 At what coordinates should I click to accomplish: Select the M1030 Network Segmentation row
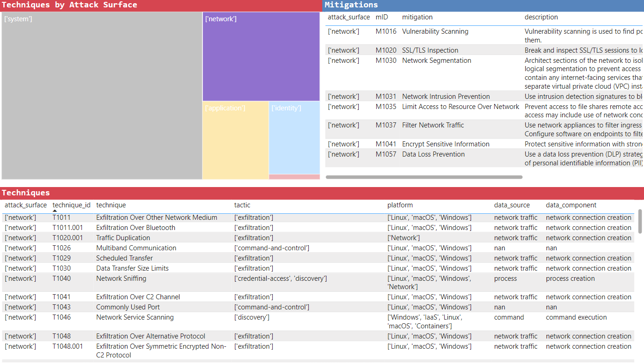pos(436,60)
